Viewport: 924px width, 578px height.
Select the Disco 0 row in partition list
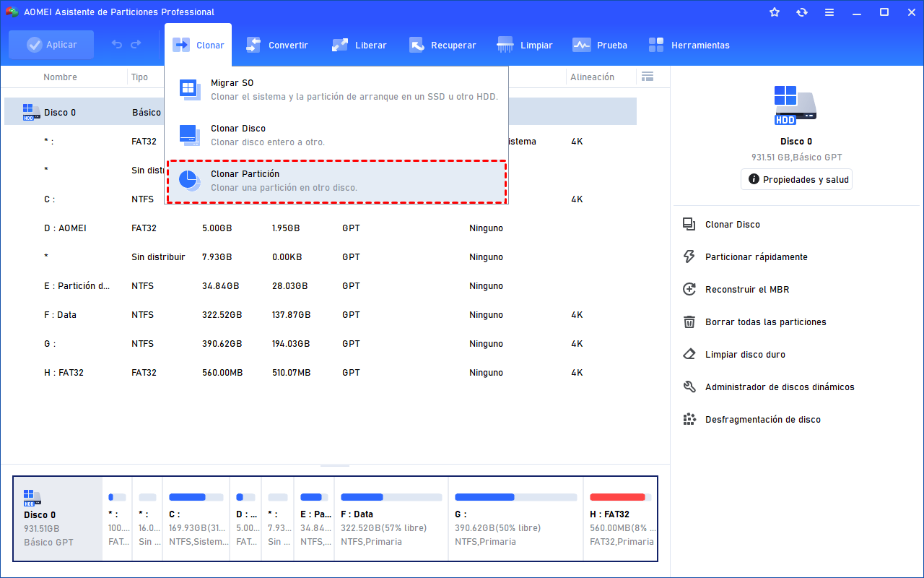[321, 112]
